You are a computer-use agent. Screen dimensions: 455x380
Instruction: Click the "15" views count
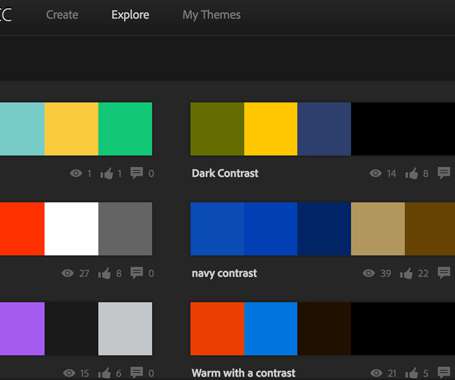(x=84, y=373)
